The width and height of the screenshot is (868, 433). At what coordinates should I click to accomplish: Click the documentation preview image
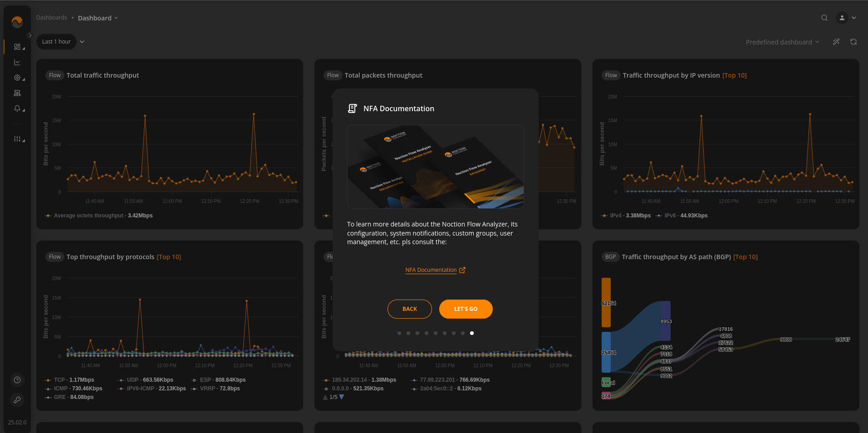point(436,167)
